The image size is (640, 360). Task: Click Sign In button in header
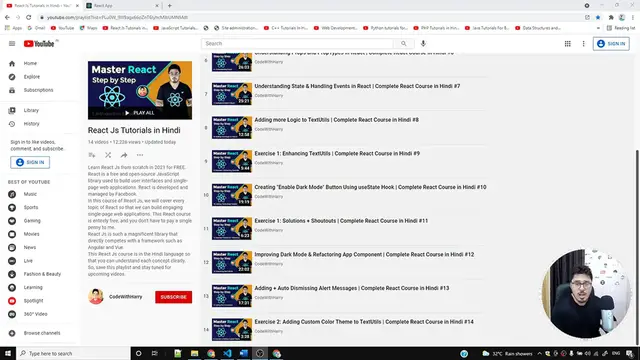pyautogui.click(x=611, y=44)
